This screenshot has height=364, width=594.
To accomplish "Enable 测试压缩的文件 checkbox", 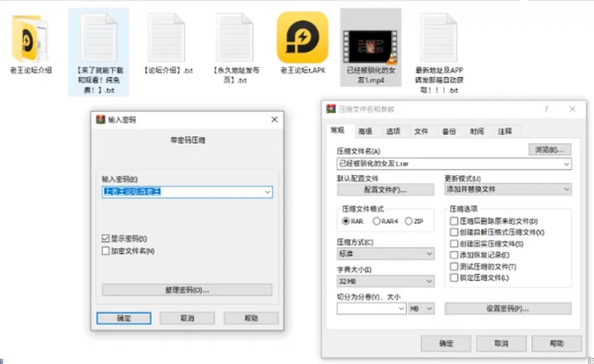I will pyautogui.click(x=454, y=266).
